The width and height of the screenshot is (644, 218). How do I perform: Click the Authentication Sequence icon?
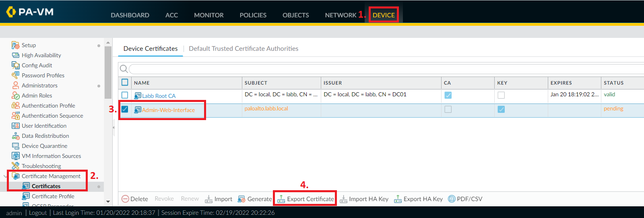point(16,116)
